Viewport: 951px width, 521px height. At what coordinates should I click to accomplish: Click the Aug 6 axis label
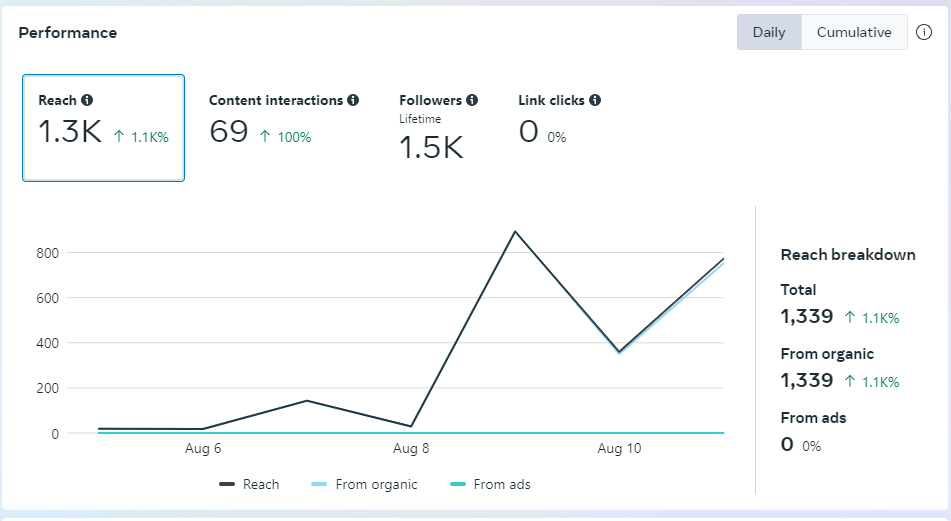(x=203, y=449)
